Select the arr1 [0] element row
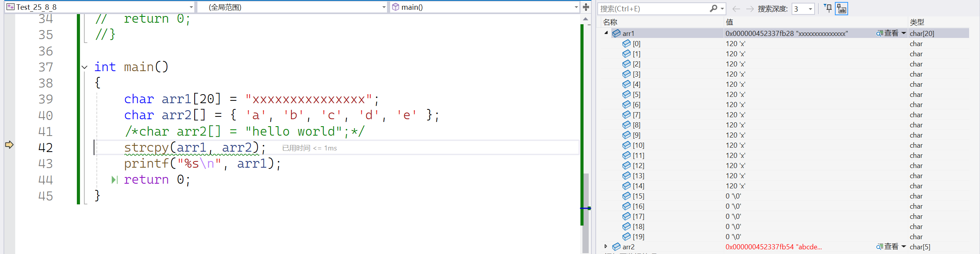 point(785,44)
